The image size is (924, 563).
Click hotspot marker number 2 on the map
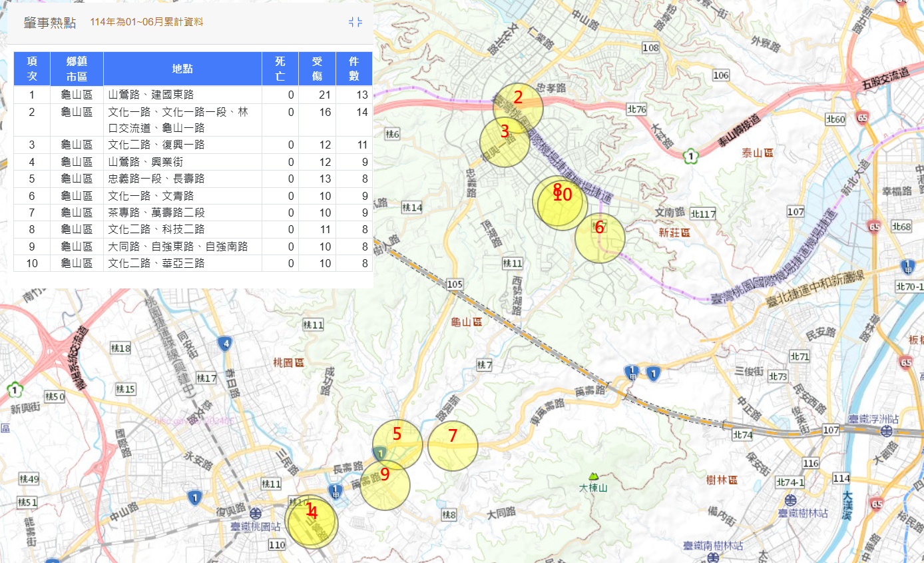(x=518, y=107)
